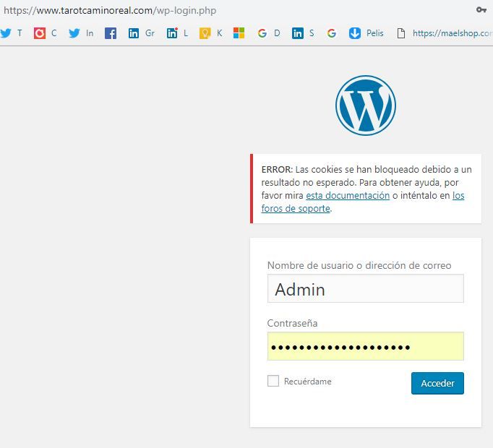The height and width of the screenshot is (448, 493).
Task: Click the 'Recuérdame' label text
Action: pos(307,382)
